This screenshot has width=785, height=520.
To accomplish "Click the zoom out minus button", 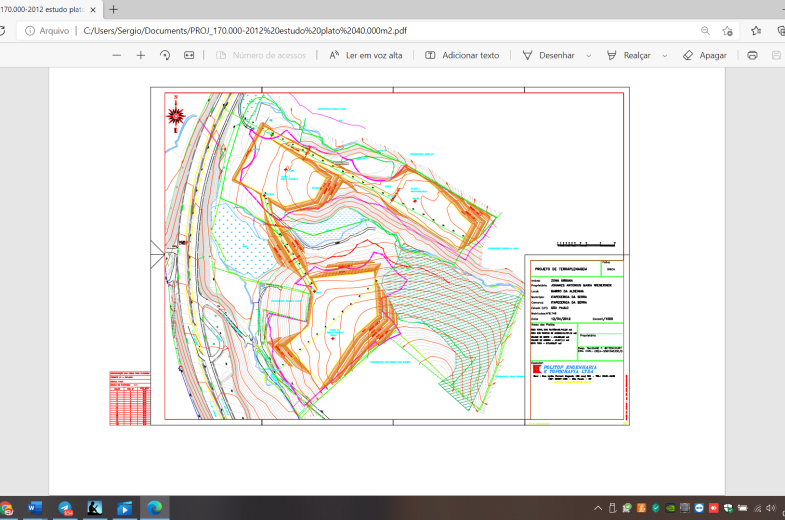I will (x=117, y=55).
